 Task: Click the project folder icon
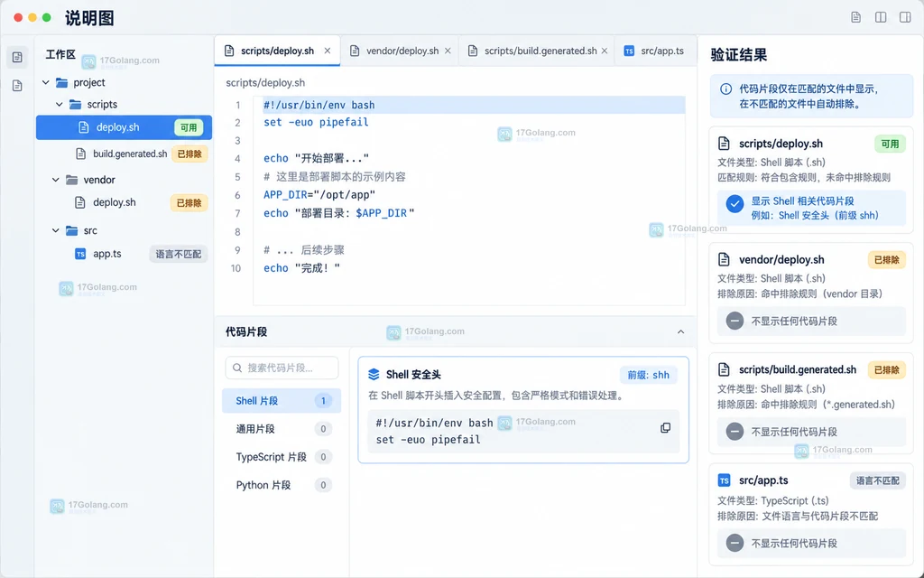click(x=61, y=82)
